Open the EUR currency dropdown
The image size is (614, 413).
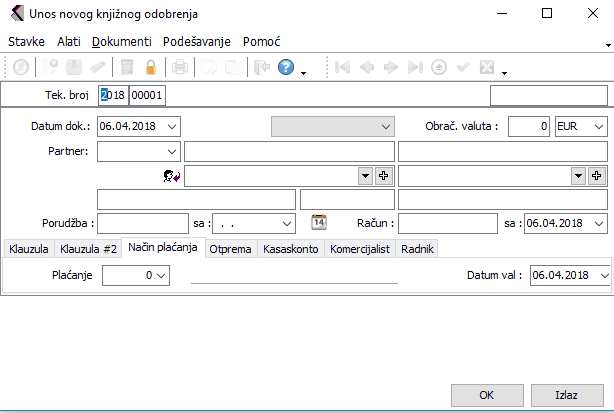(598, 127)
